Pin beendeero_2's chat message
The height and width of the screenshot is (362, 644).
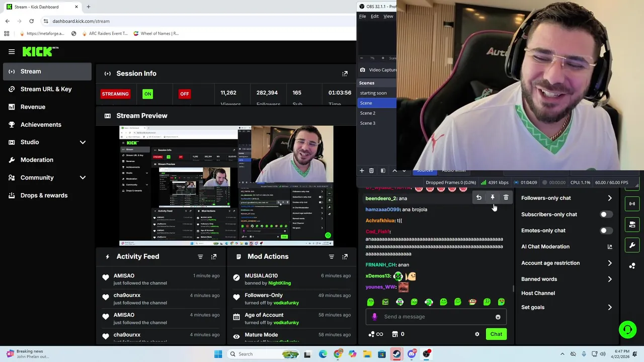tap(493, 198)
